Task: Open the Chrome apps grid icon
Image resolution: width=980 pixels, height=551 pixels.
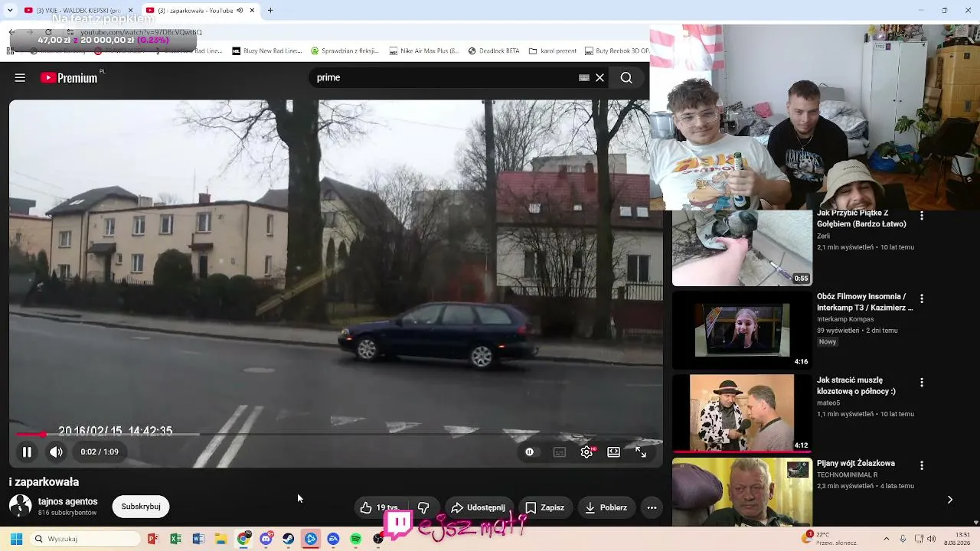Action: pyautogui.click(x=10, y=51)
